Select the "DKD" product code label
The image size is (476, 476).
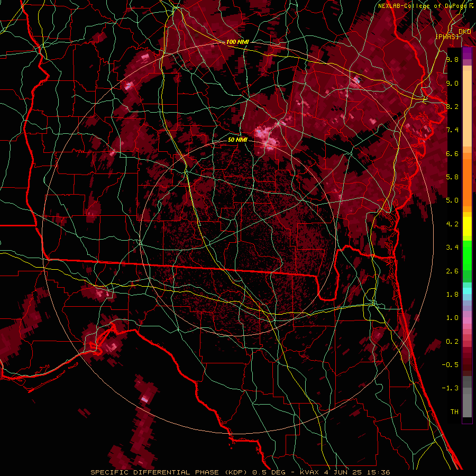click(465, 32)
